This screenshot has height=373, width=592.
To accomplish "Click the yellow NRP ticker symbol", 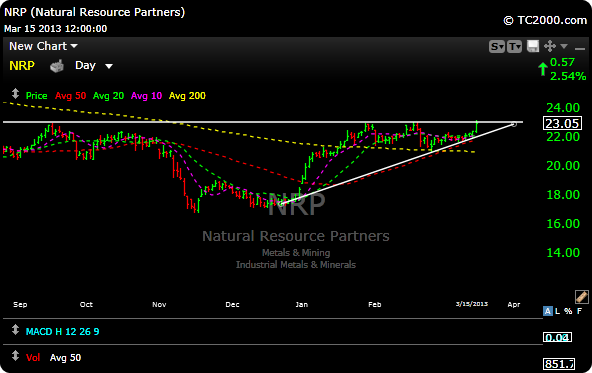I will click(22, 66).
